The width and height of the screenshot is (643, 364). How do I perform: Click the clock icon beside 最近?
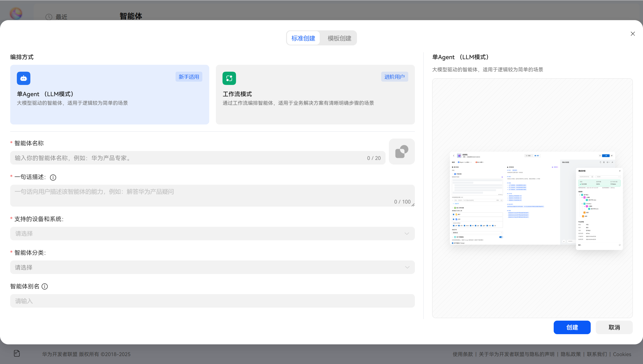coord(49,17)
